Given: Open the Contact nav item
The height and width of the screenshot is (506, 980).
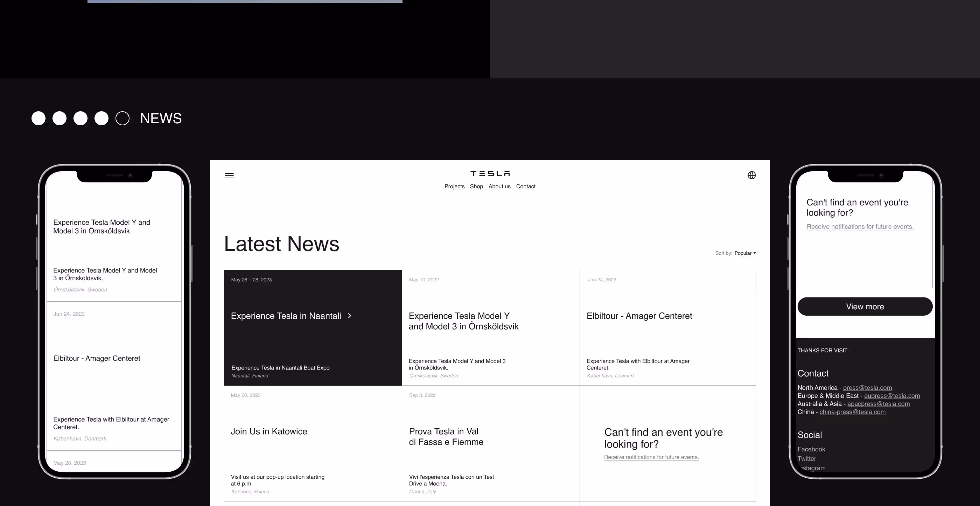Looking at the screenshot, I should [x=526, y=187].
